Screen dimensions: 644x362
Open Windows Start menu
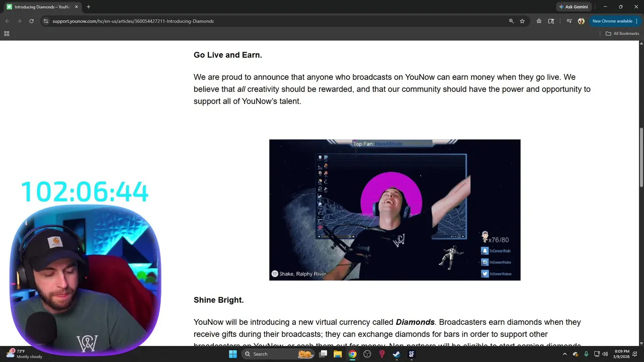pyautogui.click(x=233, y=354)
